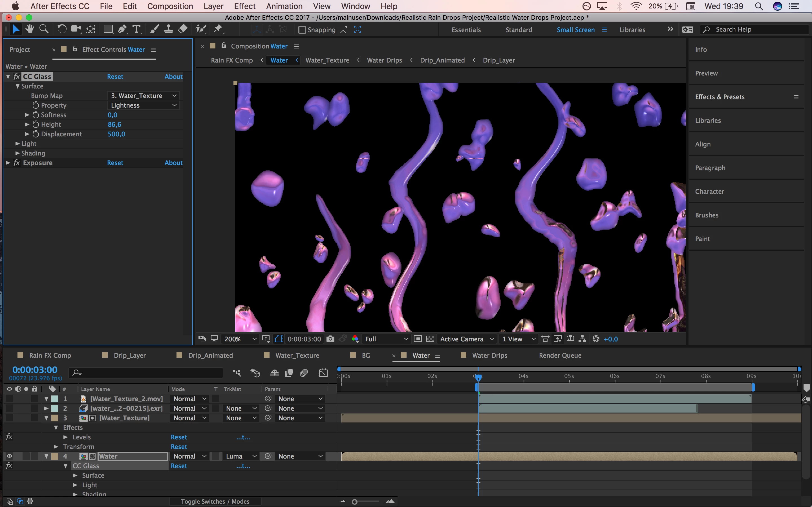Select the Hand tool
Viewport: 812px width, 507px height.
(x=30, y=30)
